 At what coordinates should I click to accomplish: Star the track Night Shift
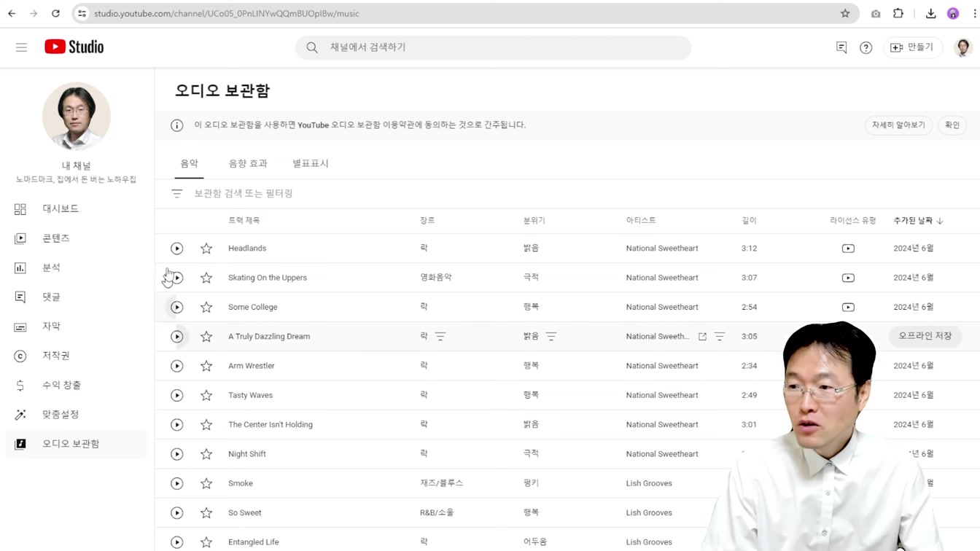tap(206, 454)
